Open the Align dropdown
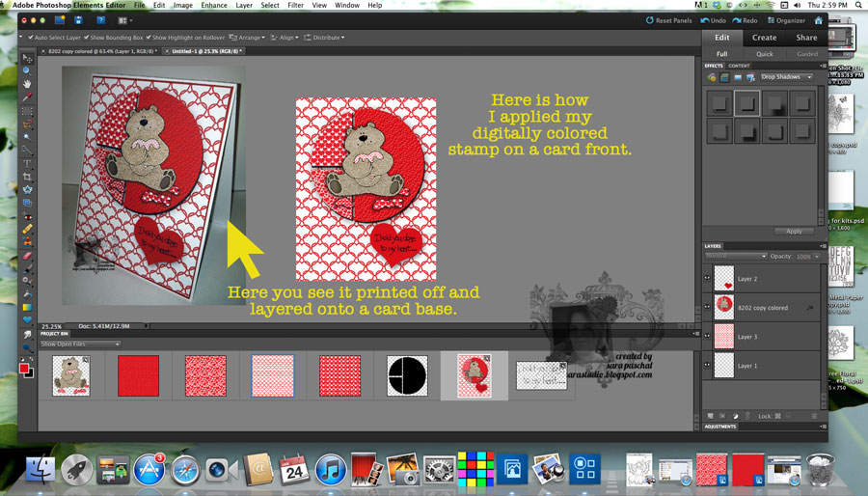 [x=285, y=38]
